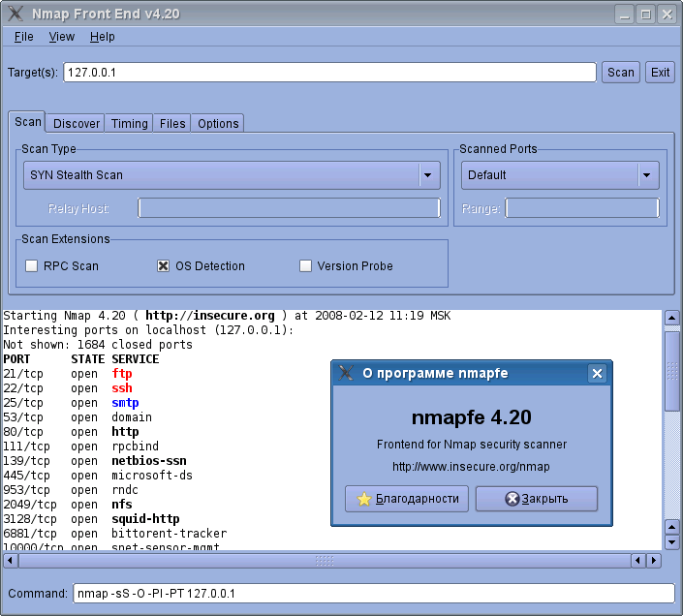The width and height of the screenshot is (683, 616).
Task: Switch to the Timing tab
Action: (130, 124)
